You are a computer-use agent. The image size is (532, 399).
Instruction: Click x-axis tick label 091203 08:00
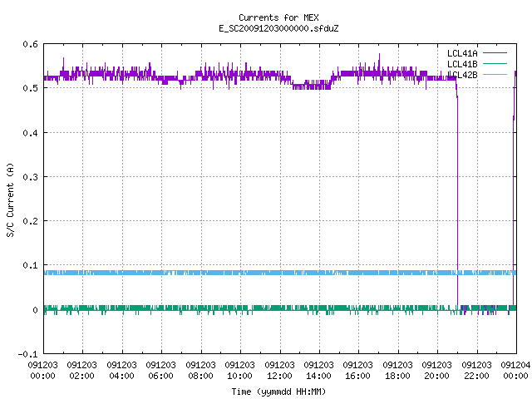200,370
